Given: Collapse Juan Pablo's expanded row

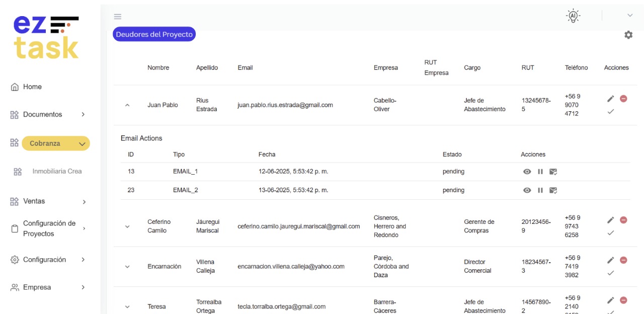Looking at the screenshot, I should point(127,105).
